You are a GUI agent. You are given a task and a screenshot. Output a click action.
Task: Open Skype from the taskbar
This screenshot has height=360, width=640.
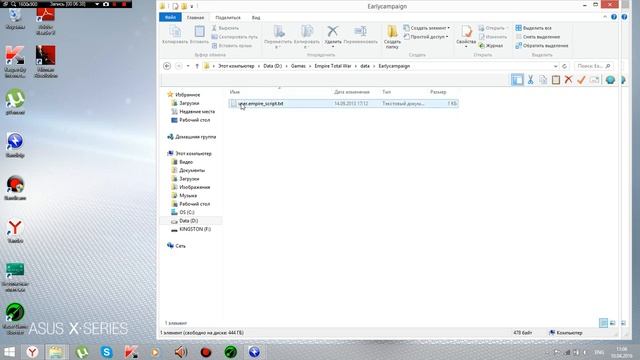(107, 352)
